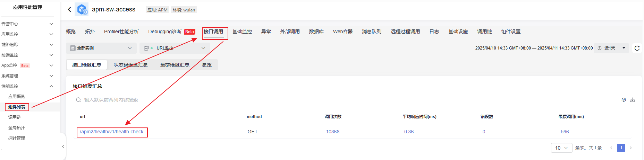Open the URL监控 dropdown
Image resolution: width=644 pixels, height=160 pixels.
[175, 48]
